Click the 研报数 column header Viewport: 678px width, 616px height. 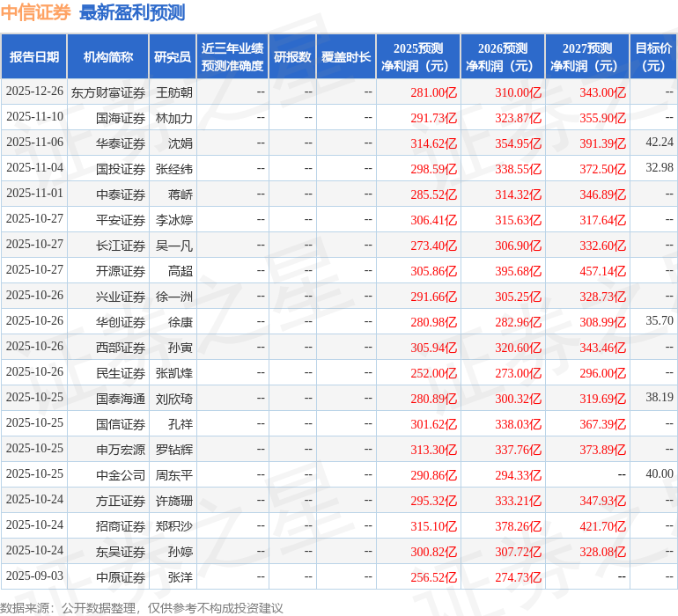(292, 57)
